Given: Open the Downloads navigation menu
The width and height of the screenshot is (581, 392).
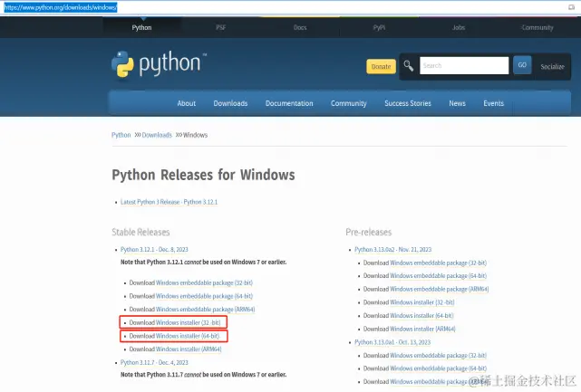Looking at the screenshot, I should pyautogui.click(x=230, y=103).
